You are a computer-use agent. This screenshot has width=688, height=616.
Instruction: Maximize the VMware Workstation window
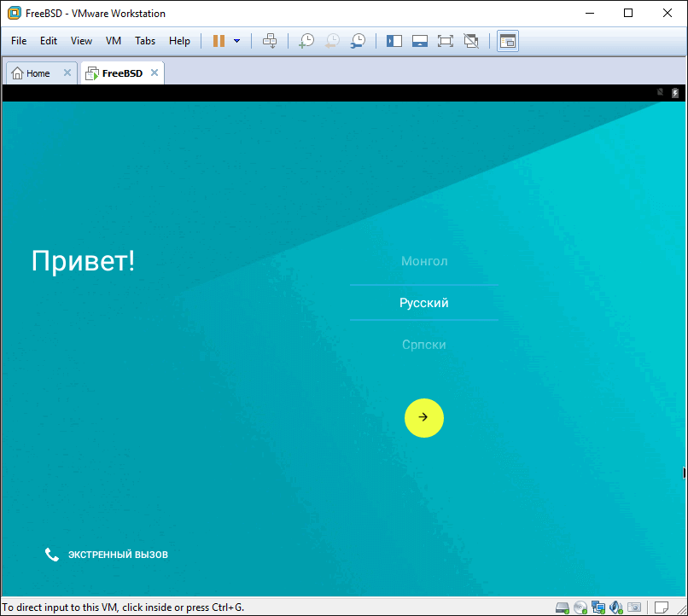point(628,13)
